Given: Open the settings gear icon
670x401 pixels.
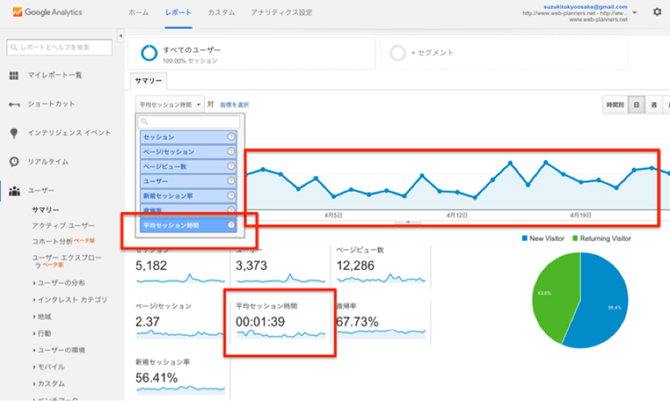Looking at the screenshot, I should [x=657, y=12].
